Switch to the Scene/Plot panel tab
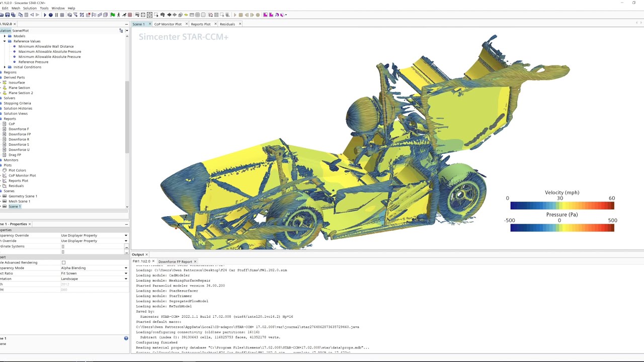 [x=21, y=31]
